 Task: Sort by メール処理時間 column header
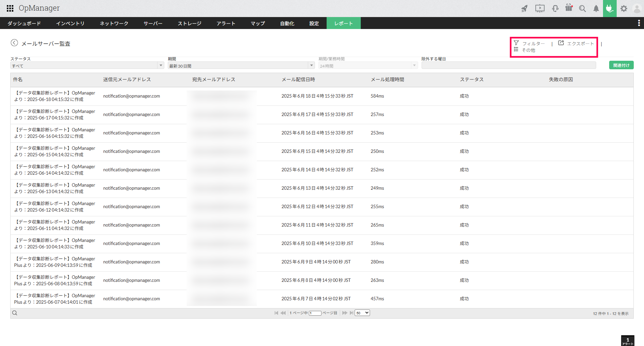pos(387,80)
